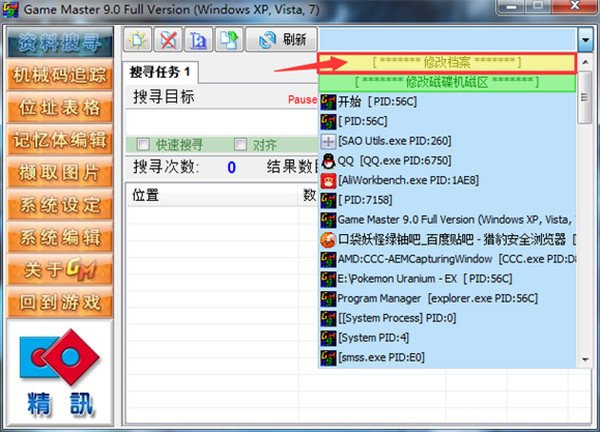Enable the 快速搜寻 checkbox

pos(144,143)
